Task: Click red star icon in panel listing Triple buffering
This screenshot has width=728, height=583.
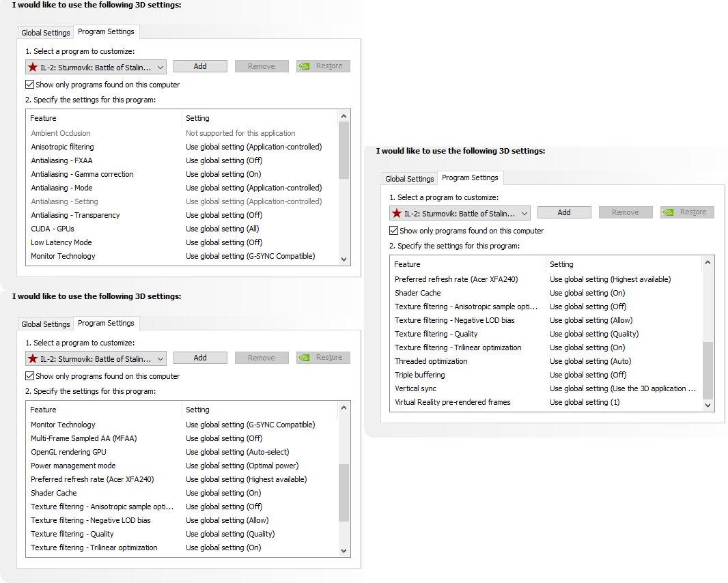Action: tap(397, 214)
